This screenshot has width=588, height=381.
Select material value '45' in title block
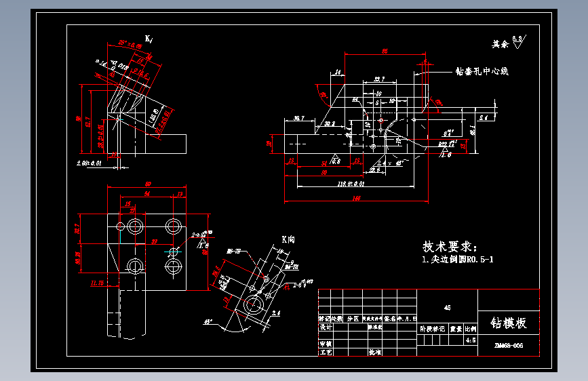(447, 308)
